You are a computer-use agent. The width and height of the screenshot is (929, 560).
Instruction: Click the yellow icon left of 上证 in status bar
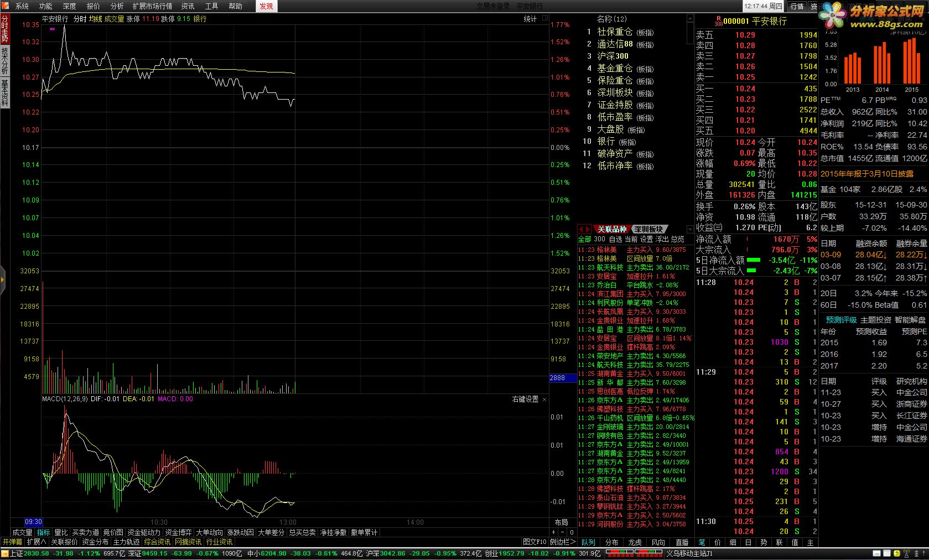click(4, 553)
